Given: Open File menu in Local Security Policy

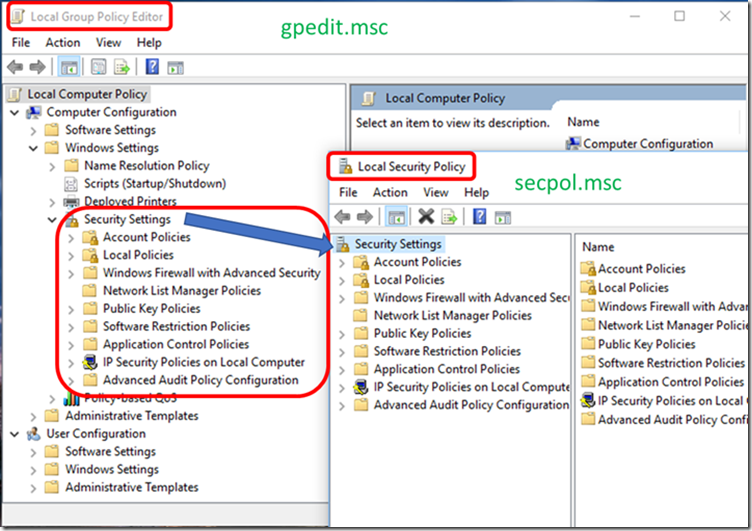Looking at the screenshot, I should point(348,192).
